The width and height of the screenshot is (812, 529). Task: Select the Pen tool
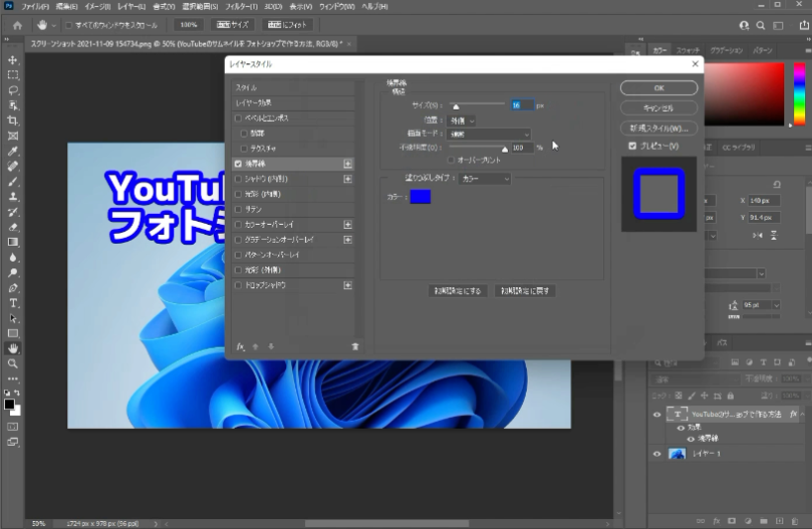[13, 288]
